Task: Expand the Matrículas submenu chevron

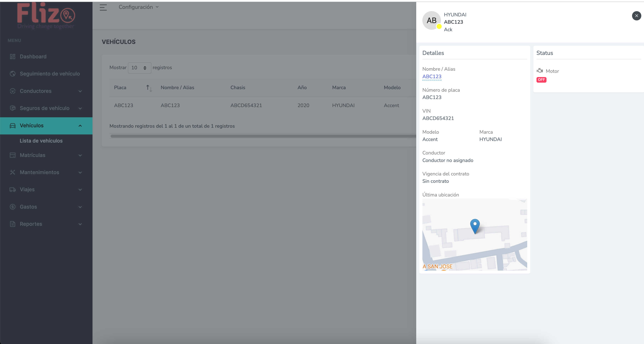Action: coord(80,155)
